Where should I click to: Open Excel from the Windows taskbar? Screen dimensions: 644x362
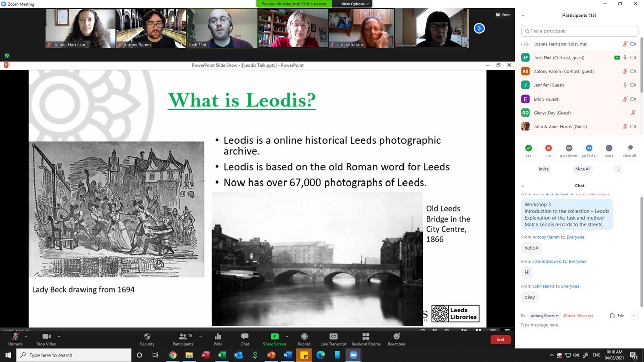(x=221, y=355)
